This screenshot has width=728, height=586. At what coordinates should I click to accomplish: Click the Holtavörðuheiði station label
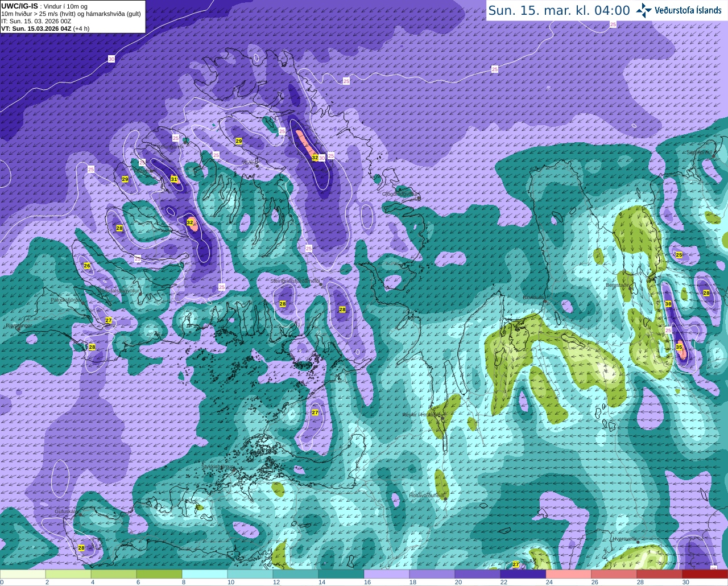(427, 496)
